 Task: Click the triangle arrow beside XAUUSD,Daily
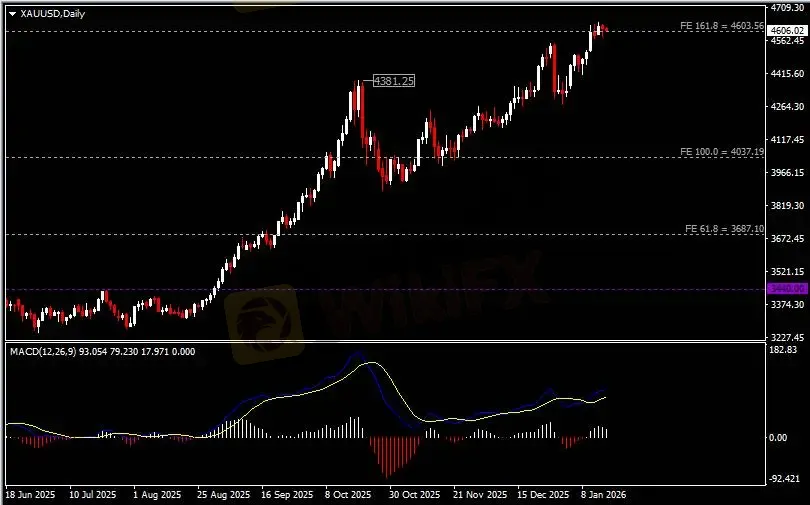coord(12,14)
